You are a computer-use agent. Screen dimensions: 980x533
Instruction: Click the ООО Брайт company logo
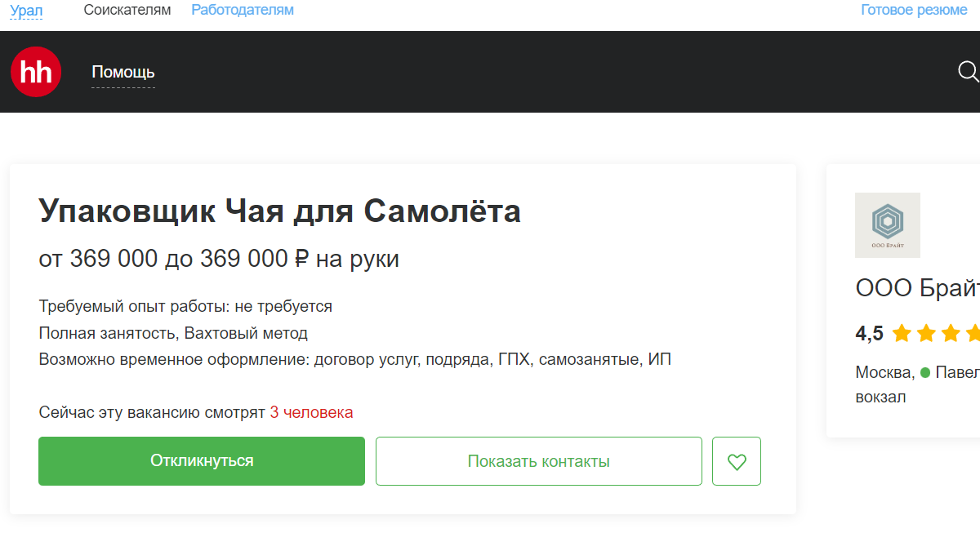(x=888, y=225)
